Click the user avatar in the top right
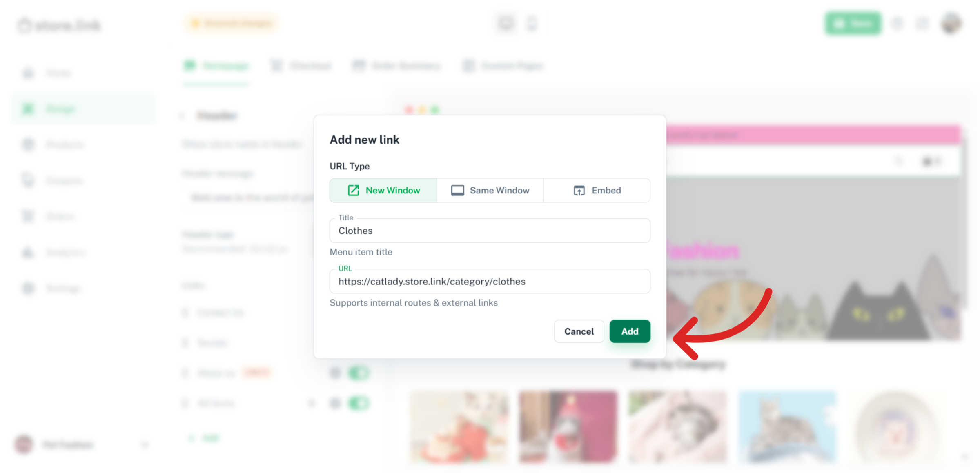This screenshot has width=980, height=473. [x=951, y=24]
